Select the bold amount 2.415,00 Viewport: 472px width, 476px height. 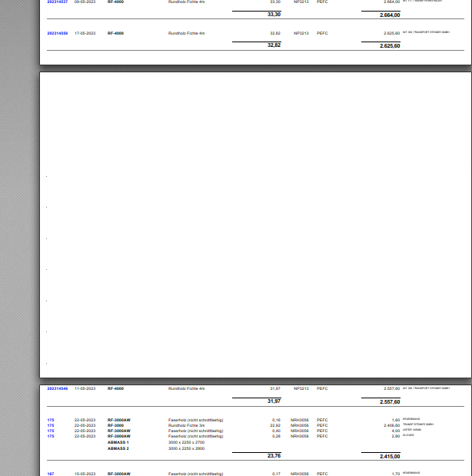pyautogui.click(x=390, y=457)
